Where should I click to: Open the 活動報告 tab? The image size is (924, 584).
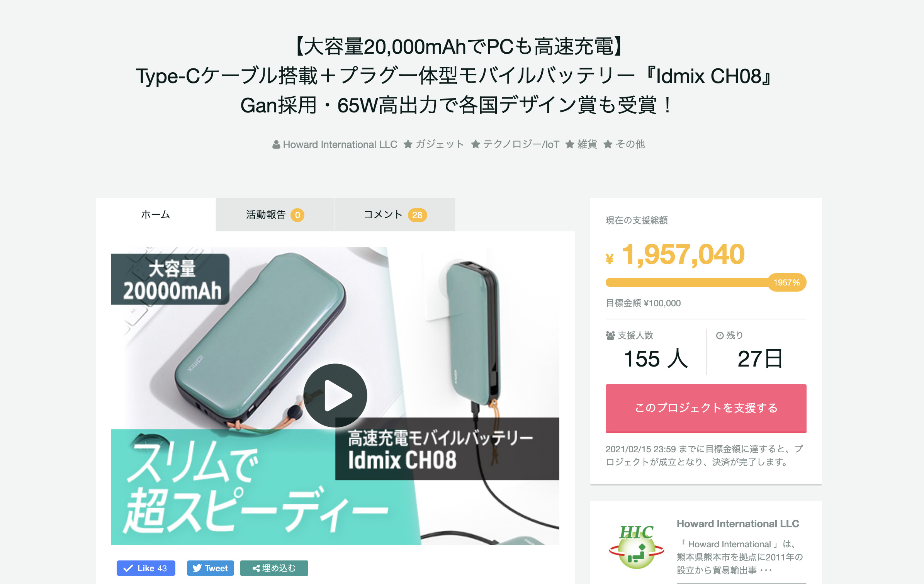275,215
